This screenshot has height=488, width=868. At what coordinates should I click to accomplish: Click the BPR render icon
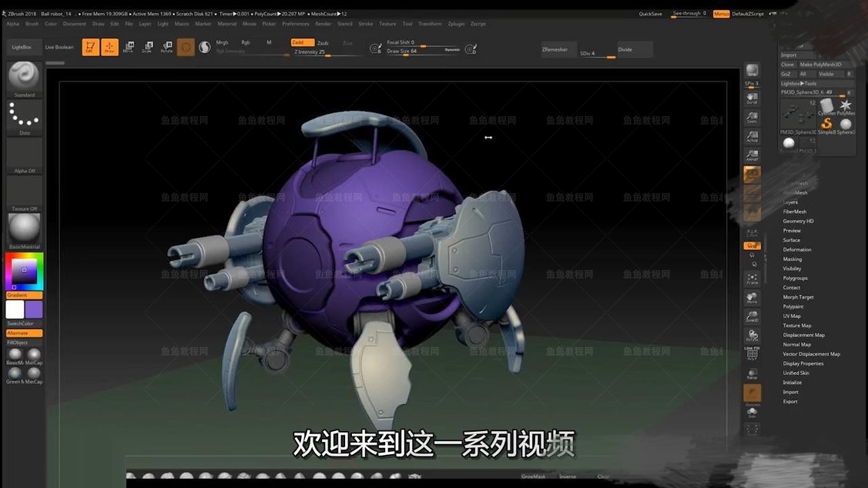click(752, 70)
